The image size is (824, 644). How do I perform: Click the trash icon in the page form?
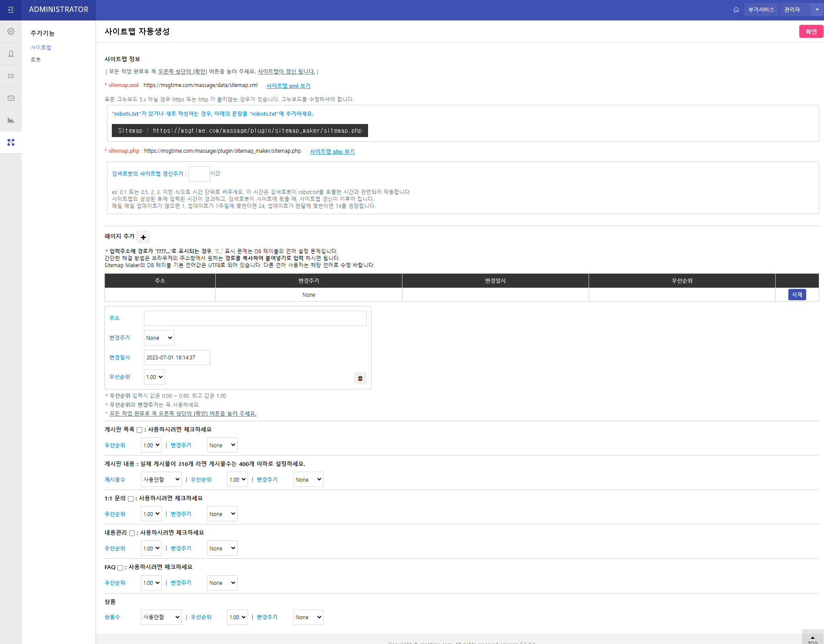360,378
